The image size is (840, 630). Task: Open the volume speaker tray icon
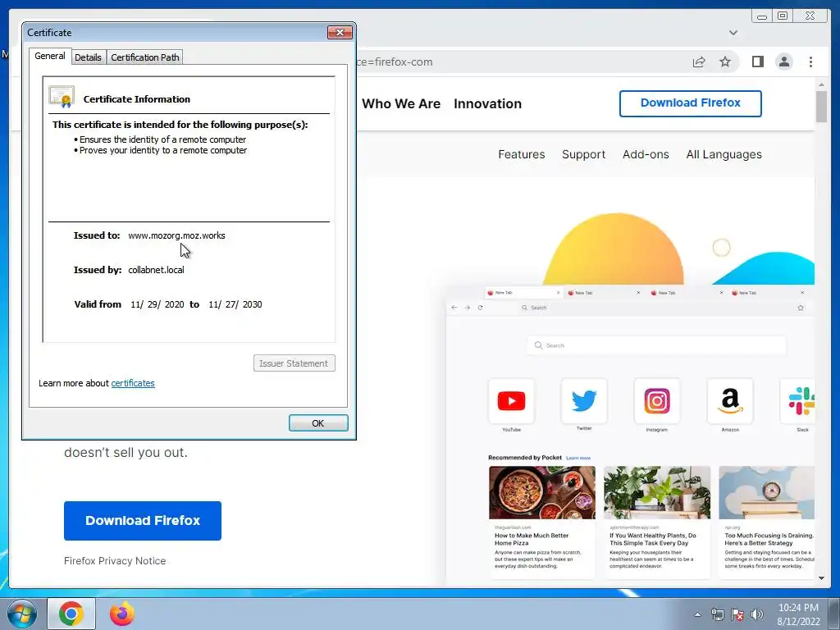[757, 614]
